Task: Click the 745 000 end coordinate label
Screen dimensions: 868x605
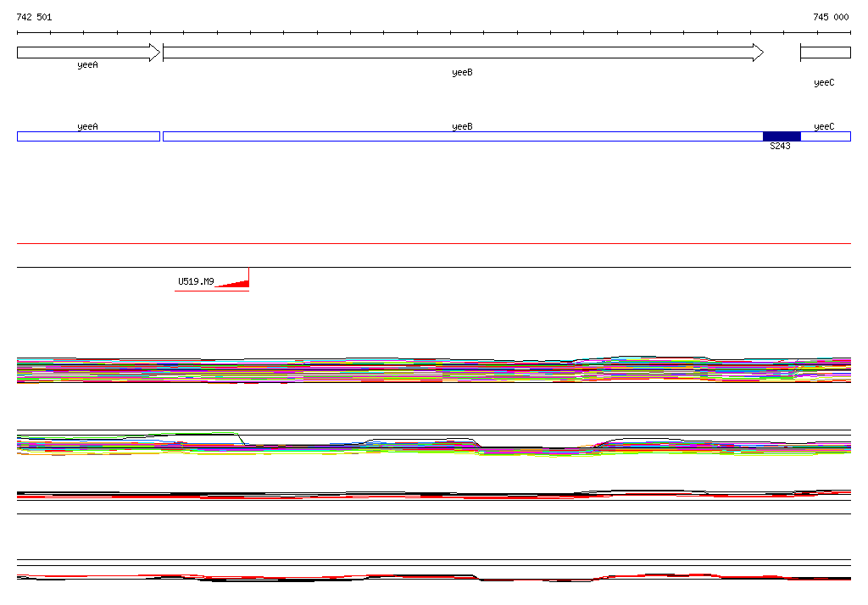Action: [x=831, y=17]
